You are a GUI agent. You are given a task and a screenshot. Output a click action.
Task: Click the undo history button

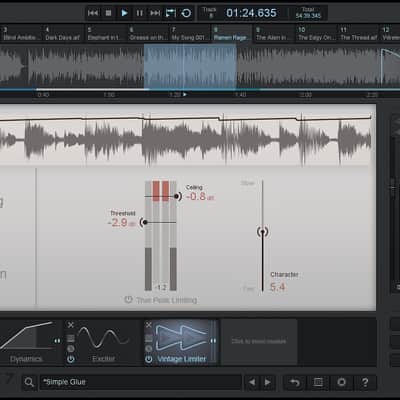tap(294, 382)
